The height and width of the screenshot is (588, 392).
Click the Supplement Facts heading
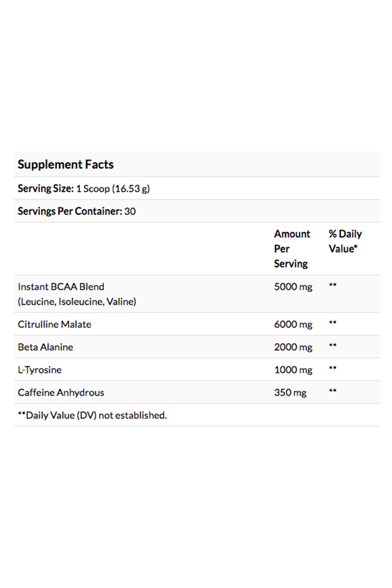coord(66,164)
